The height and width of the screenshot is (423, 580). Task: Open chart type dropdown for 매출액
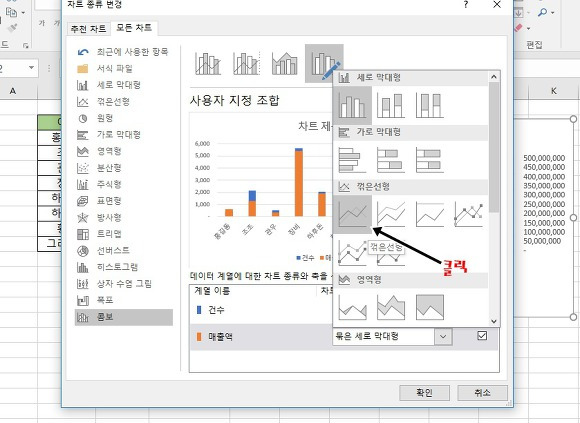click(x=443, y=336)
